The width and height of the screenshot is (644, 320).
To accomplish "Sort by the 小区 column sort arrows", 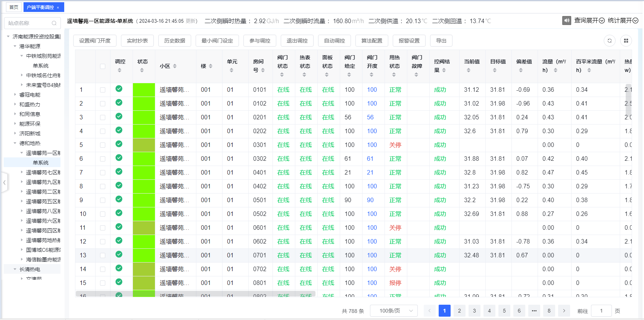I will (x=175, y=66).
